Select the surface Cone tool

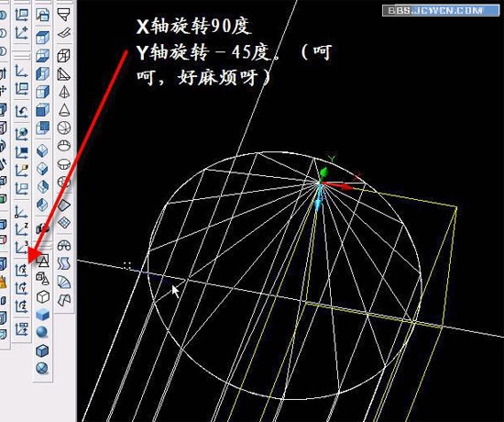(x=63, y=110)
